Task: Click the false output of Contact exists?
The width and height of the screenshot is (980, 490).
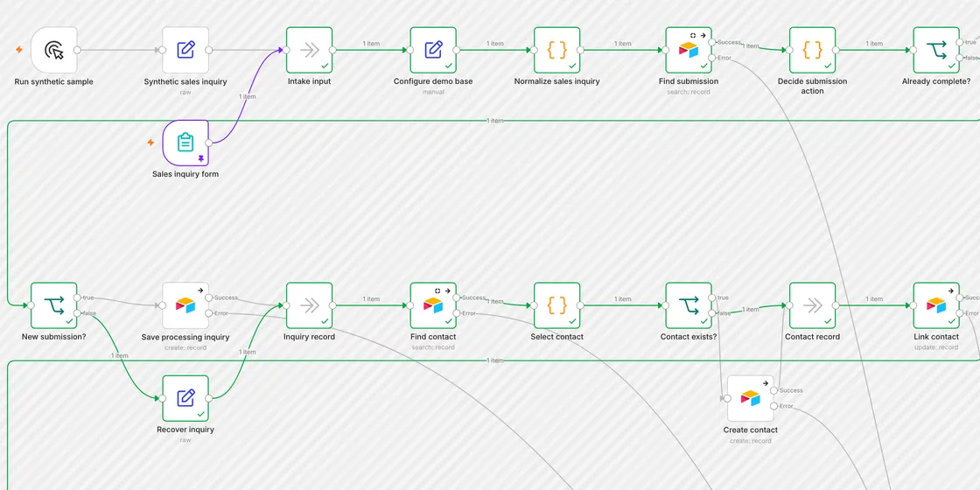Action: click(712, 314)
